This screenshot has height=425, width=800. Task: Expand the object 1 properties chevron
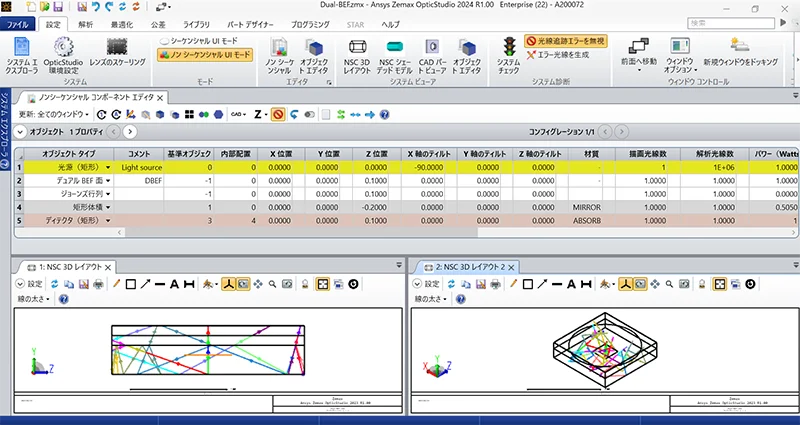click(x=20, y=132)
